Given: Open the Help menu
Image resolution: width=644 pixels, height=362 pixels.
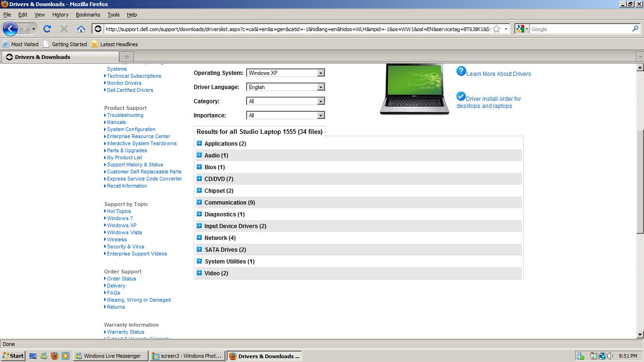Looking at the screenshot, I should (x=132, y=15).
